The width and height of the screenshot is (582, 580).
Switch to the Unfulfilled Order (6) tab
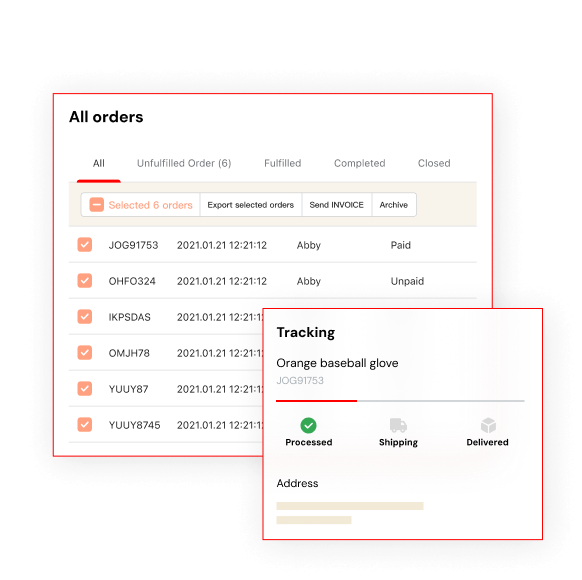click(x=184, y=163)
